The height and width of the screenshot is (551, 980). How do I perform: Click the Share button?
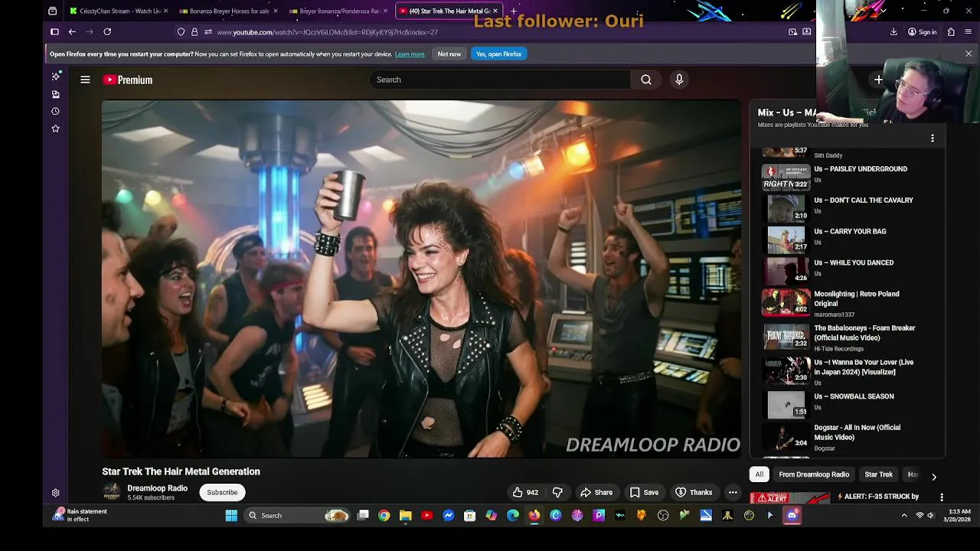point(596,492)
